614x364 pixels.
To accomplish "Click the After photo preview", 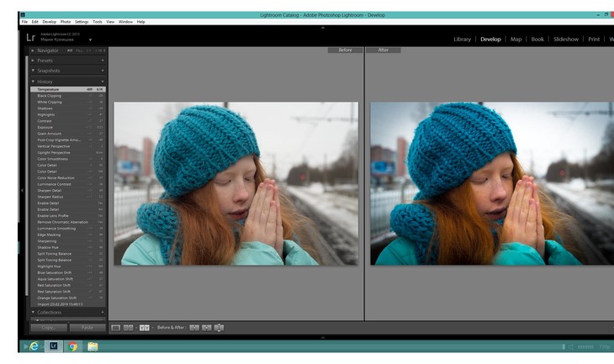I will (492, 183).
